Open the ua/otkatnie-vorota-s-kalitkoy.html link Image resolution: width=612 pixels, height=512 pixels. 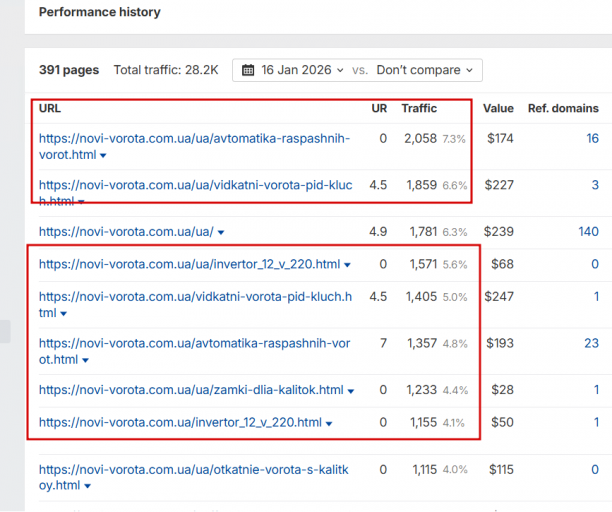point(194,477)
